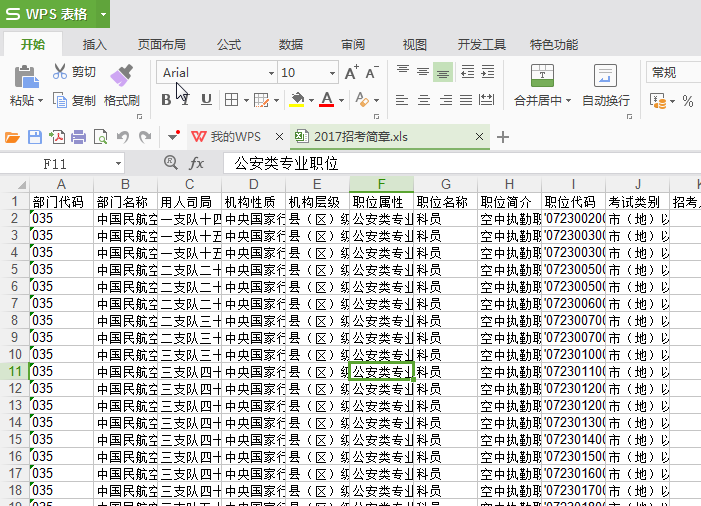Open file with folder icon
This screenshot has width=701, height=506.
point(13,137)
